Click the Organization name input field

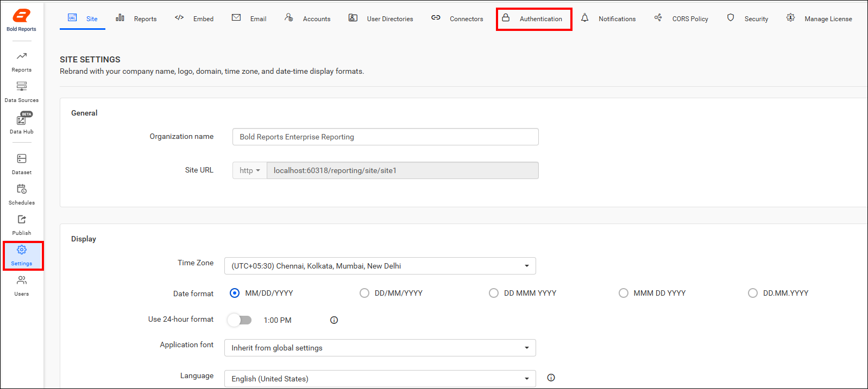[386, 137]
